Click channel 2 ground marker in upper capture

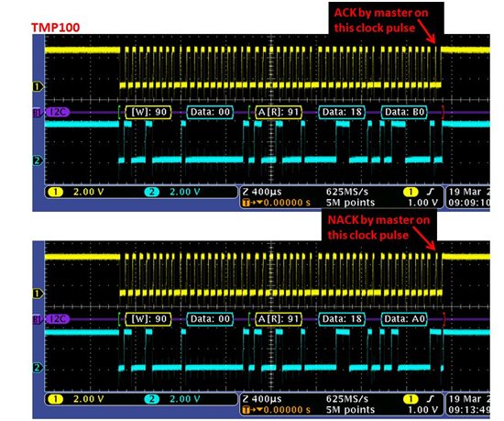click(38, 161)
